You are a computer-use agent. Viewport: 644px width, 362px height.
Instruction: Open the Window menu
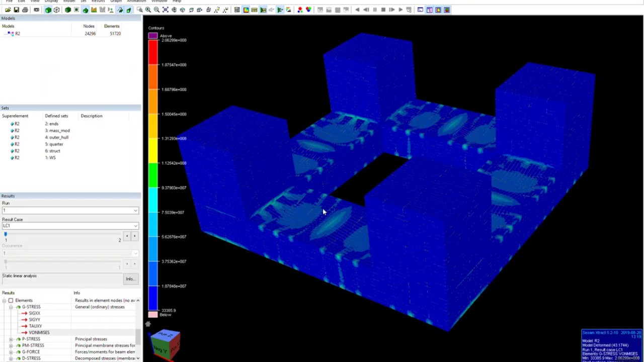tap(159, 2)
